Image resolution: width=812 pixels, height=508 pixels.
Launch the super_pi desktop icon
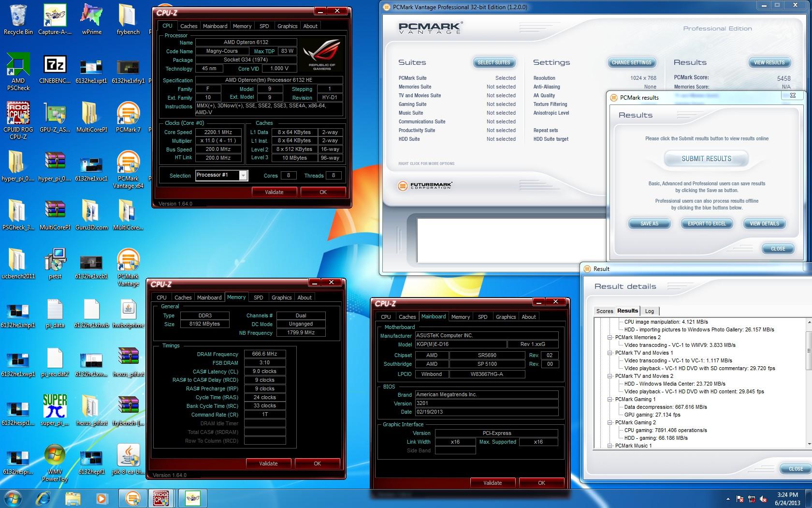(x=55, y=411)
